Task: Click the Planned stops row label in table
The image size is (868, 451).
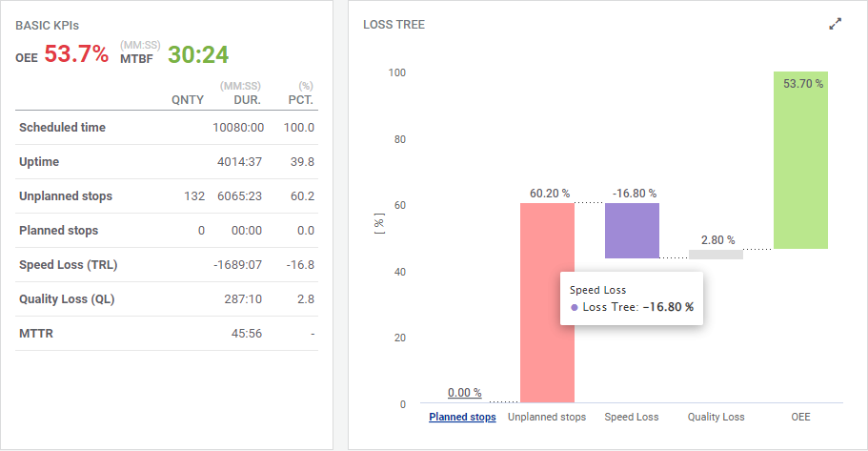Action: (58, 231)
